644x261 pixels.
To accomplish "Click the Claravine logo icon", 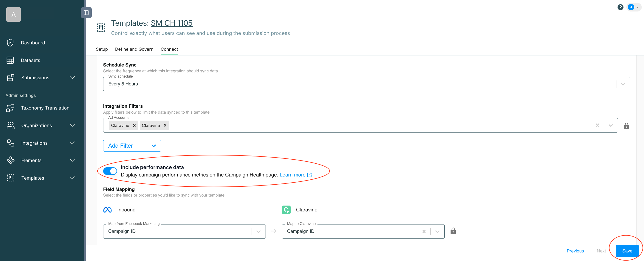I will (286, 210).
